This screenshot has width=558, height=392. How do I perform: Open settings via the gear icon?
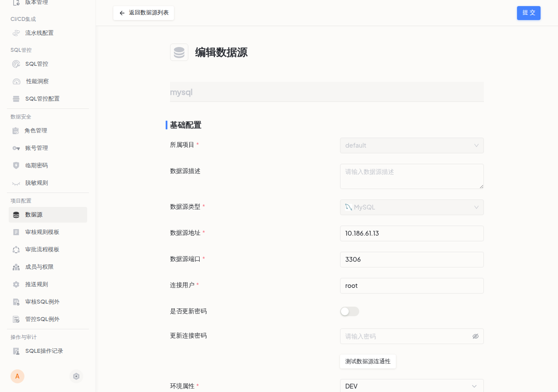click(76, 376)
